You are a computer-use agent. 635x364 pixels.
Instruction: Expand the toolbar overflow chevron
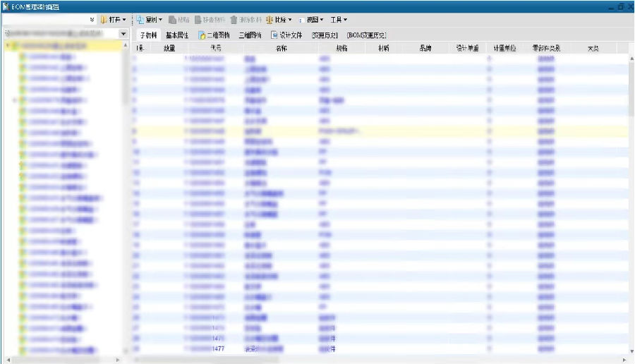(92, 20)
